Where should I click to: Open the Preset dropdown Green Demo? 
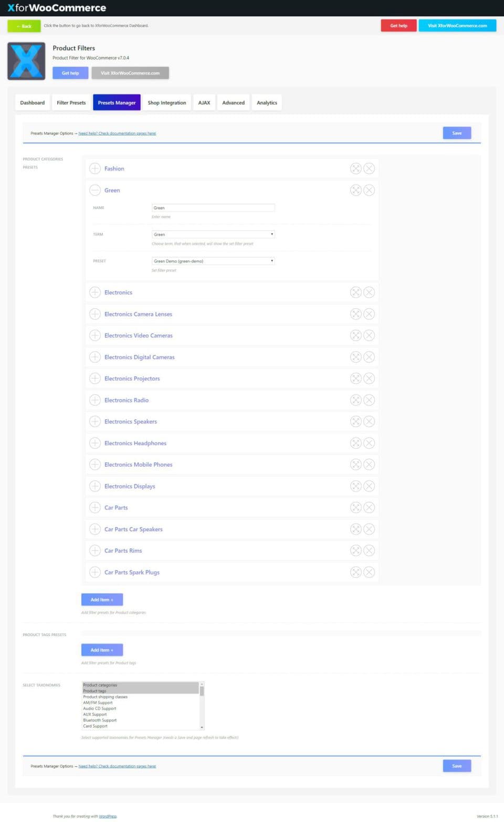pyautogui.click(x=213, y=261)
